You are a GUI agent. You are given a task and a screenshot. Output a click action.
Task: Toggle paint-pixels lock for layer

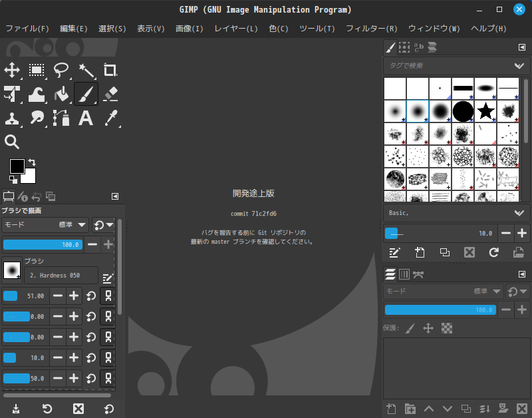tap(410, 328)
